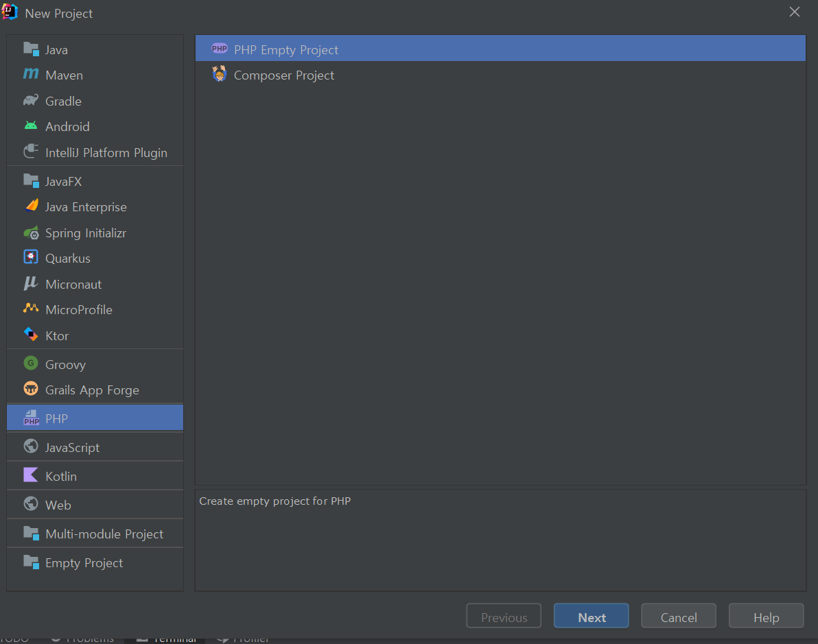This screenshot has width=818, height=644.
Task: Select 'Spring Initializr' generator label
Action: point(86,233)
